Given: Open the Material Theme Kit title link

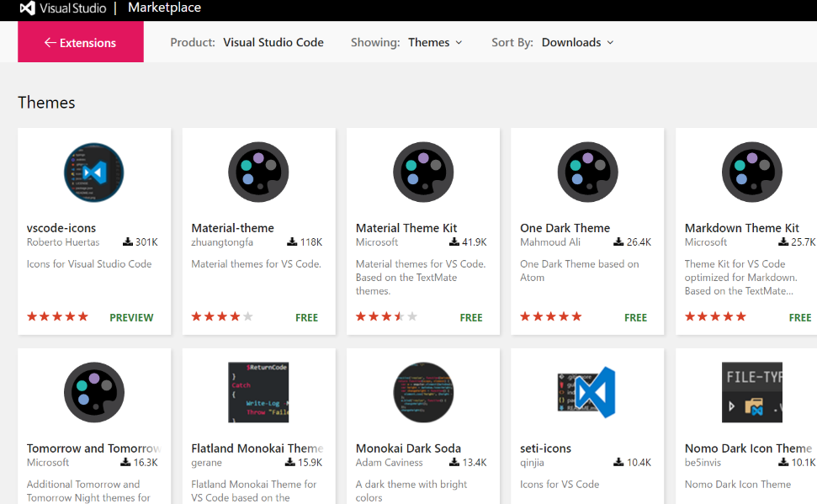Looking at the screenshot, I should pos(406,228).
